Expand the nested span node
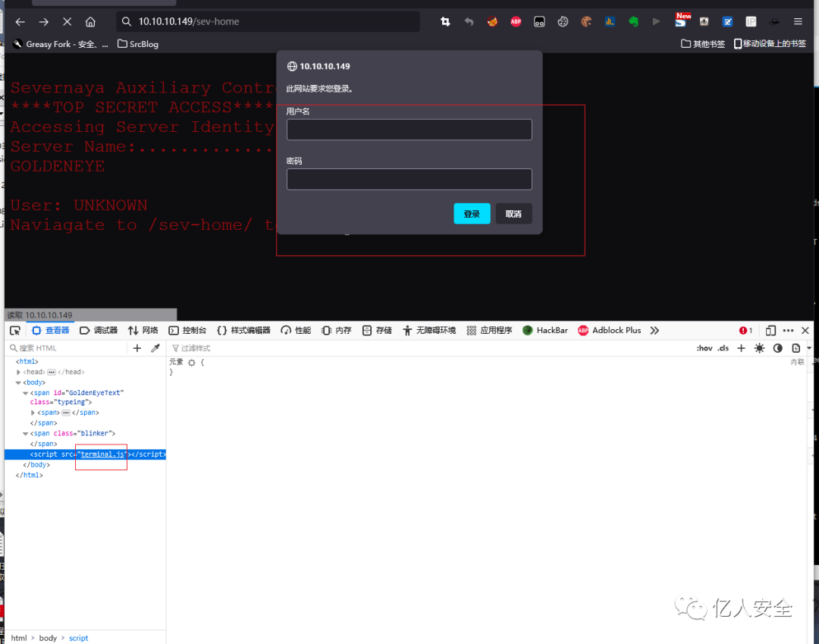 click(x=33, y=413)
